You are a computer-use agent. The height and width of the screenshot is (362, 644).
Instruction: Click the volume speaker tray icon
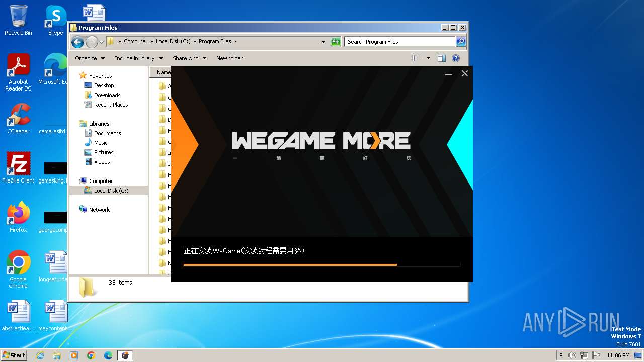click(572, 355)
